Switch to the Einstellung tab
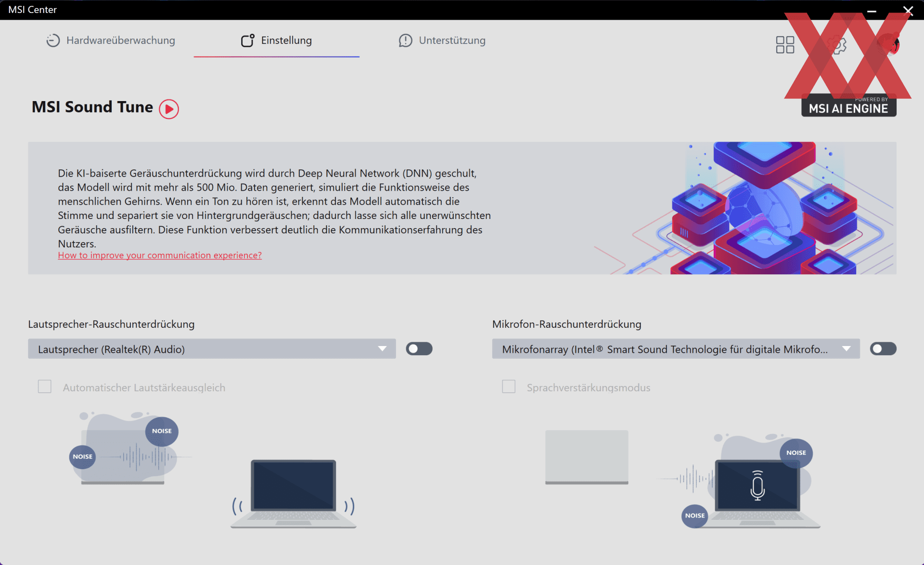 (x=276, y=40)
